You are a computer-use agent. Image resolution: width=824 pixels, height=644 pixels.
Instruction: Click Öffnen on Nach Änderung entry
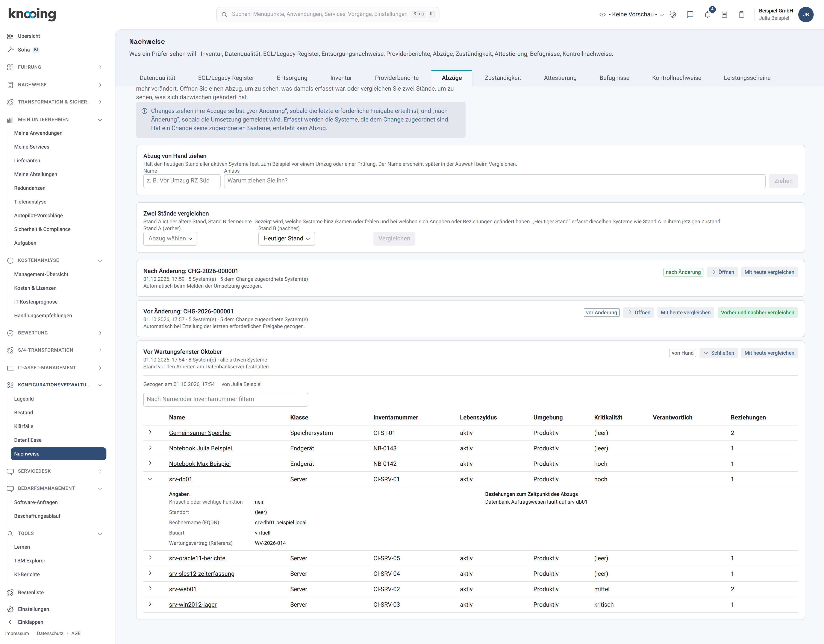722,272
